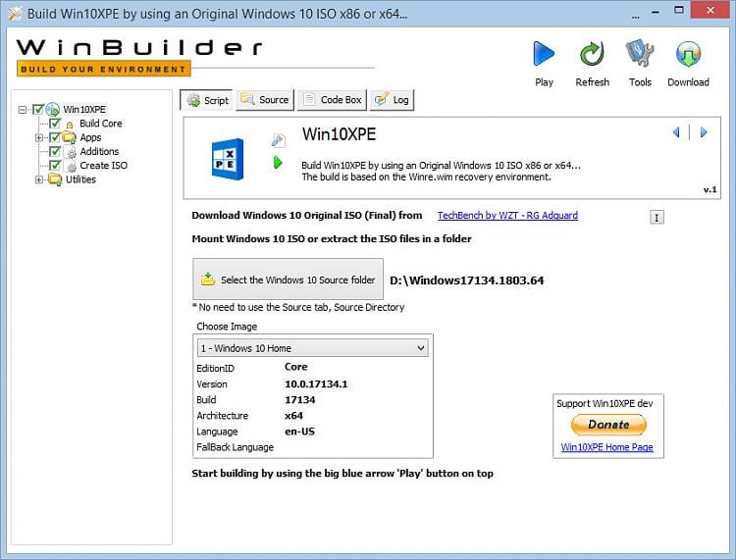Image resolution: width=736 pixels, height=560 pixels.
Task: Click the WinBuilder logo banner
Action: click(139, 57)
